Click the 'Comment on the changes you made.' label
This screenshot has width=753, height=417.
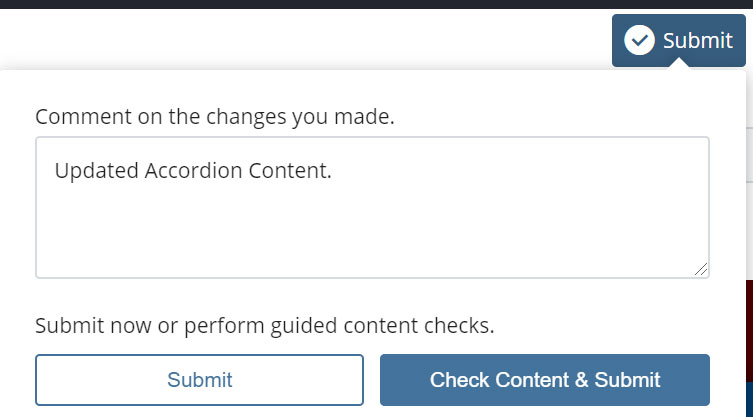[215, 117]
